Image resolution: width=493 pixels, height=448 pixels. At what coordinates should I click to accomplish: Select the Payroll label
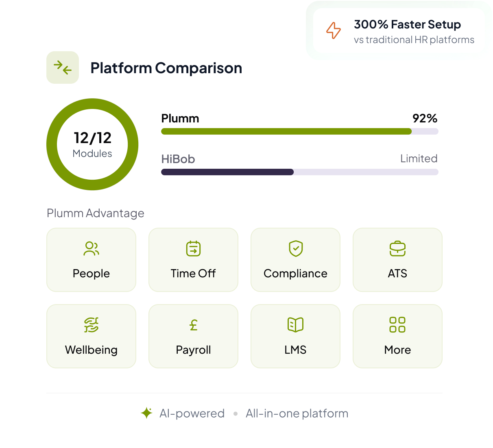(x=193, y=350)
